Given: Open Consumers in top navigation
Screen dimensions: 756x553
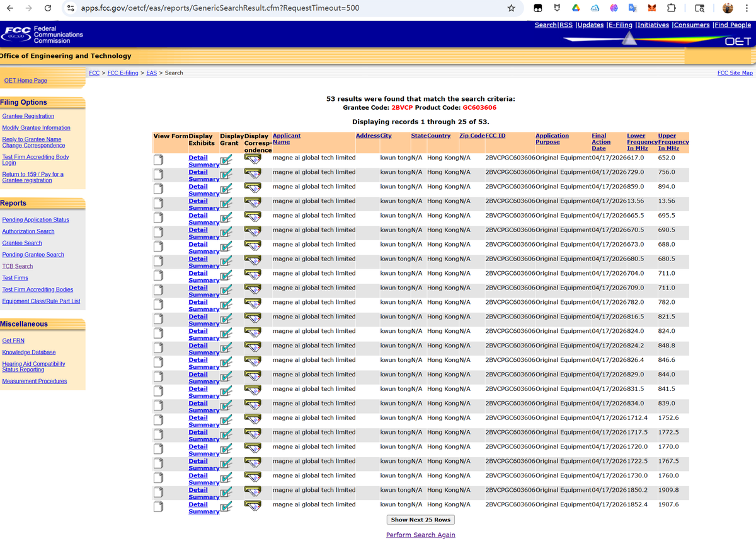Looking at the screenshot, I should click(x=692, y=25).
